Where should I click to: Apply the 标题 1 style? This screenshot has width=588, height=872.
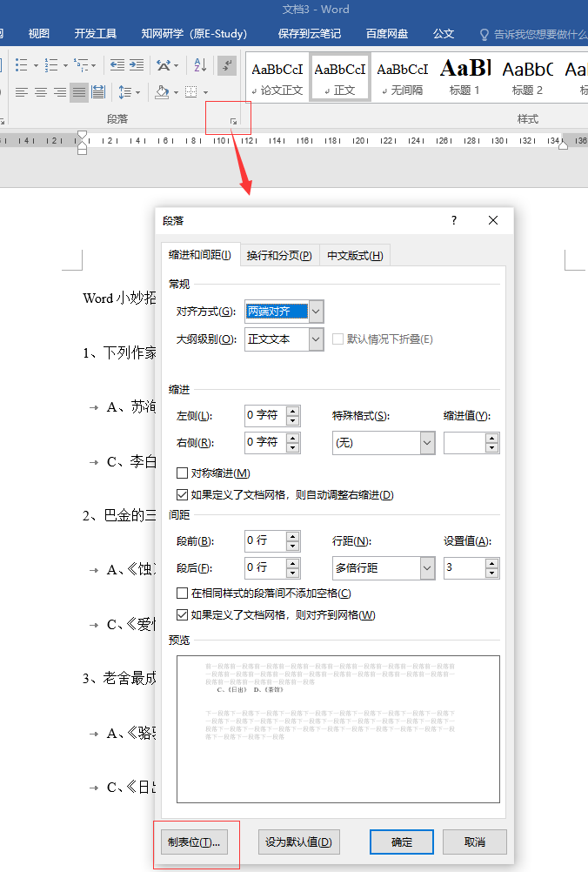[x=465, y=77]
